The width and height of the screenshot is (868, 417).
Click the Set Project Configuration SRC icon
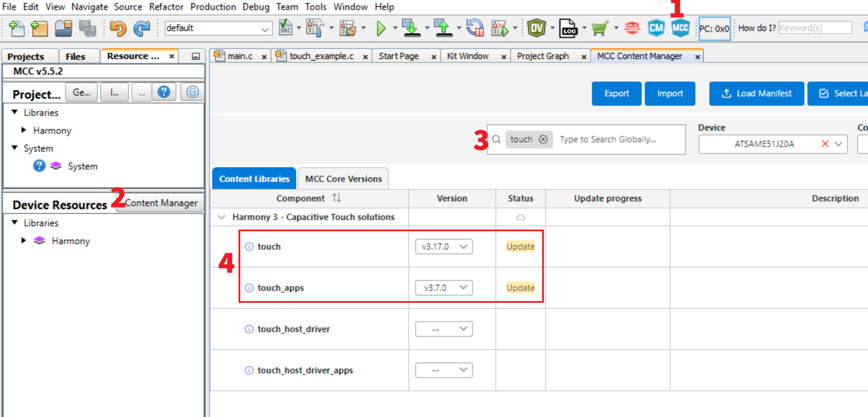[286, 28]
